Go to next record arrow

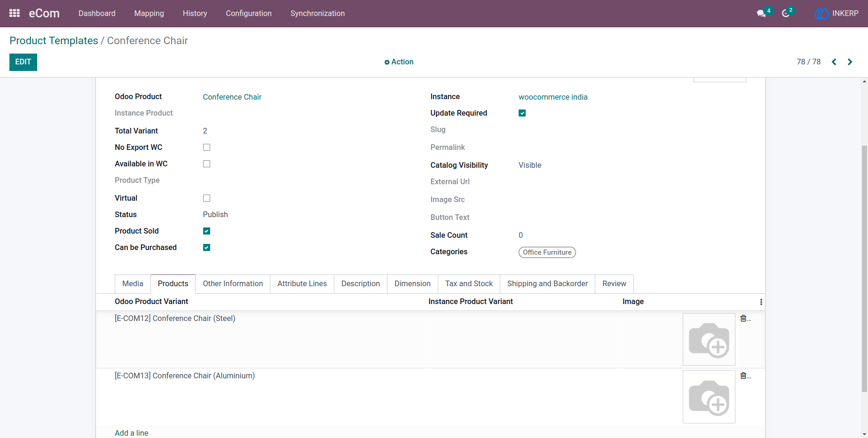850,62
